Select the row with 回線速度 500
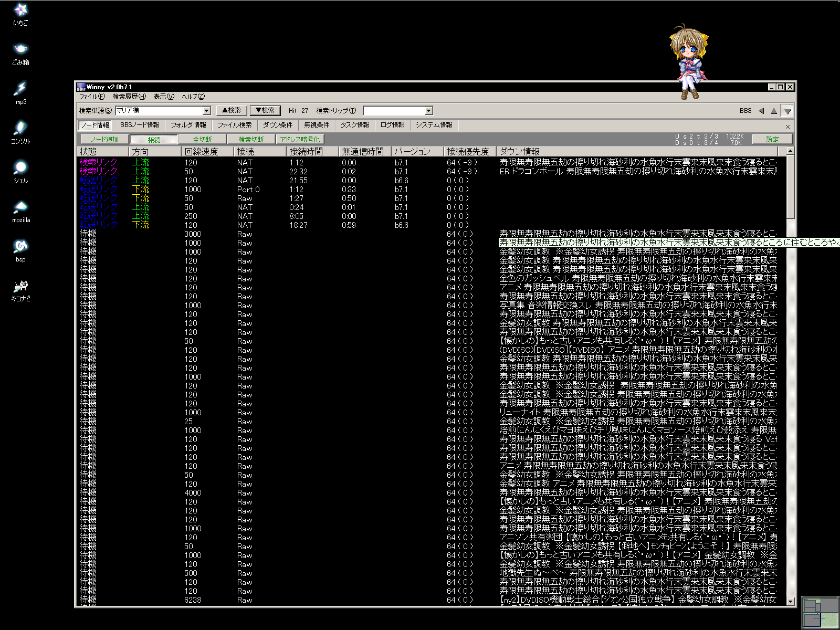 (x=427, y=573)
